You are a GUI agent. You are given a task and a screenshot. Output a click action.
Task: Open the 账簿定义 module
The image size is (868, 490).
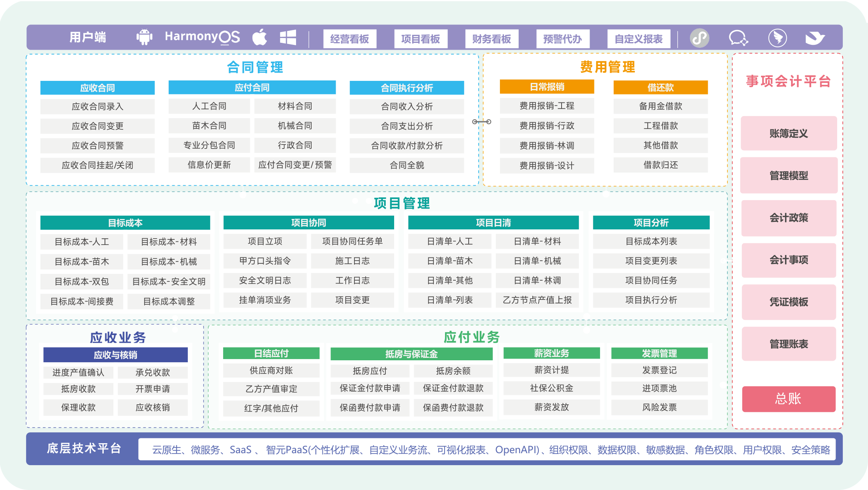(x=788, y=134)
